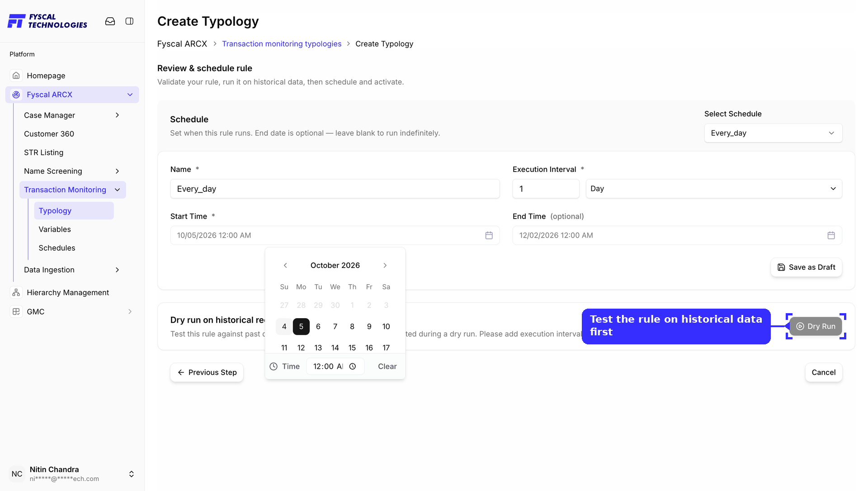Viewport: 868px width, 491px height.
Task: Click the Fyscal ARCX target icon
Action: point(16,95)
